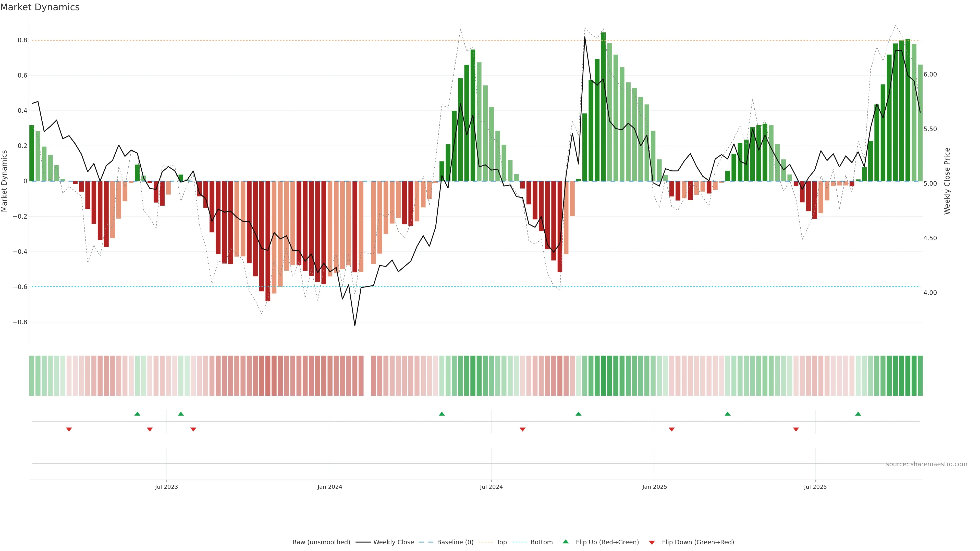The width and height of the screenshot is (980, 551).
Task: Click the Flip Up marker before Jan 2025
Action: pos(578,414)
